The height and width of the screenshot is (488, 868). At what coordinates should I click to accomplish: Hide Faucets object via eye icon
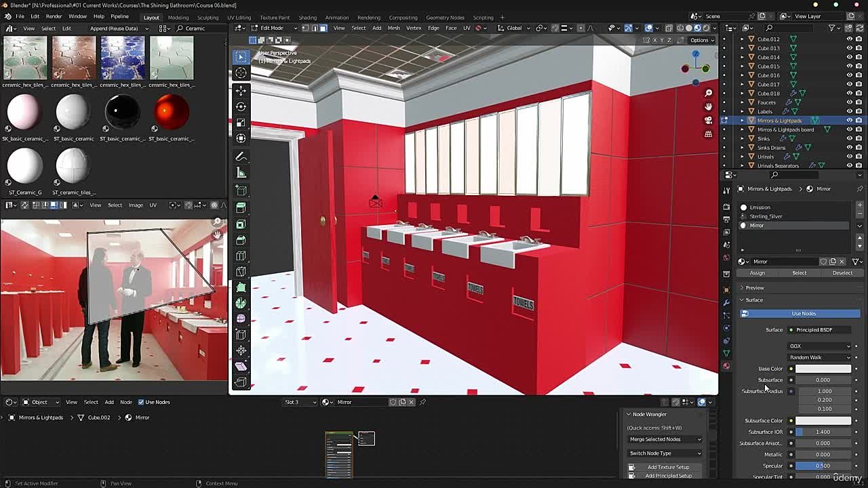point(849,102)
